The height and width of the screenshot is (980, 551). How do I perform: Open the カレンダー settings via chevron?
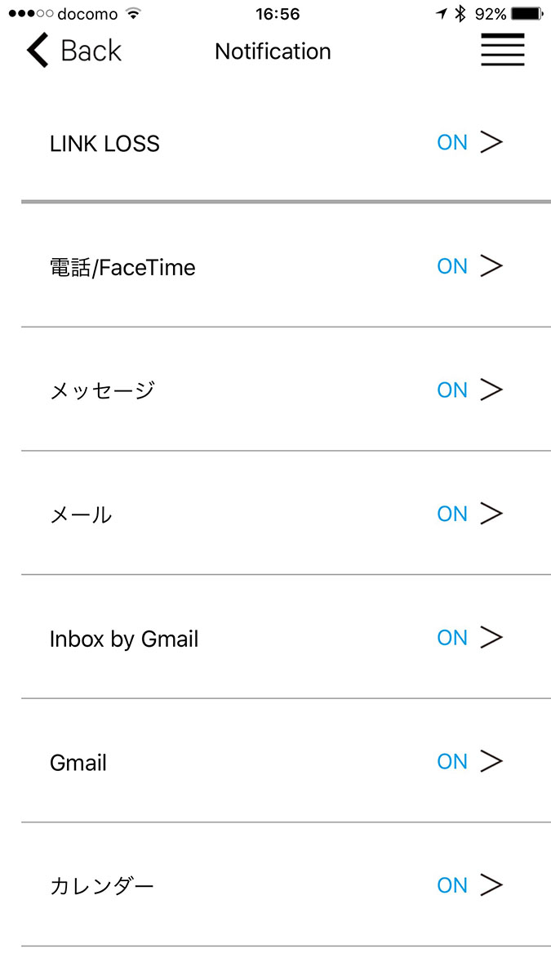[493, 884]
